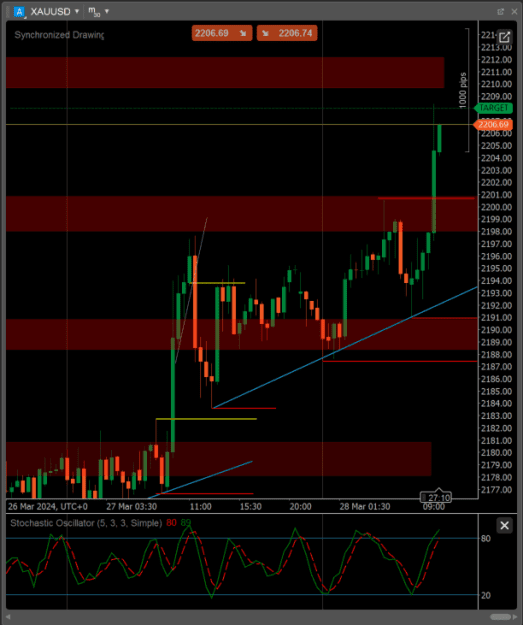Click the 80 level on the oscillator axis
523x625 pixels.
486,539
